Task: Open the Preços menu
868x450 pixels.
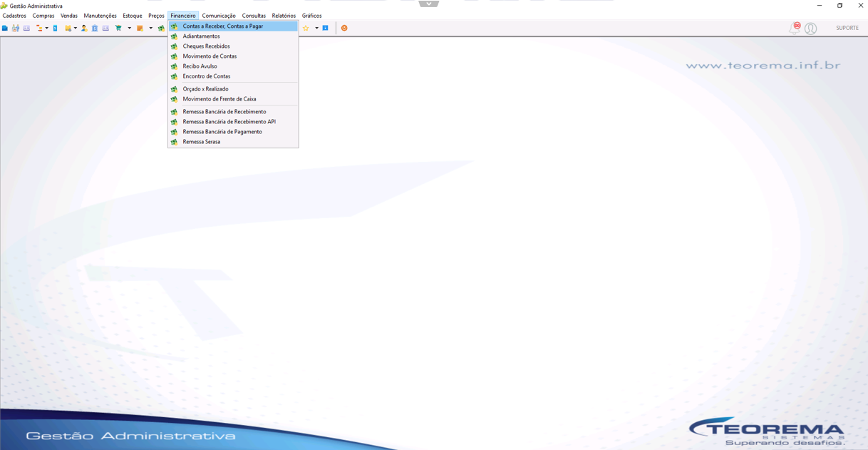Action: pos(156,16)
